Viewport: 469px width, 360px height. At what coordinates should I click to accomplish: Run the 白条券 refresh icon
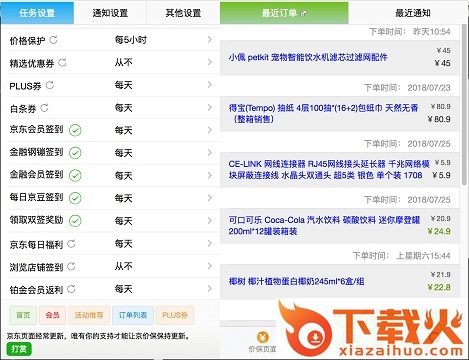[x=44, y=108]
